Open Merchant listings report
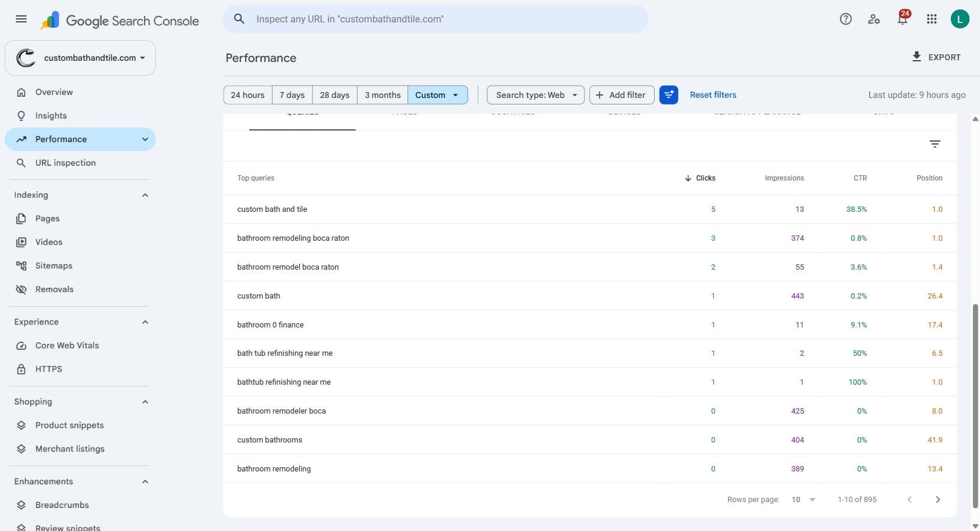This screenshot has height=531, width=980. coord(80,449)
